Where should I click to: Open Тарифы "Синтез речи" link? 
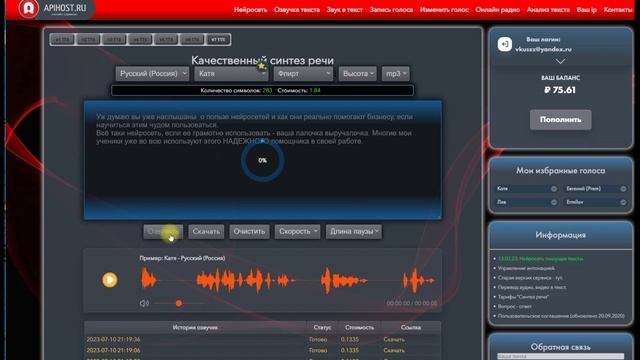(x=523, y=297)
